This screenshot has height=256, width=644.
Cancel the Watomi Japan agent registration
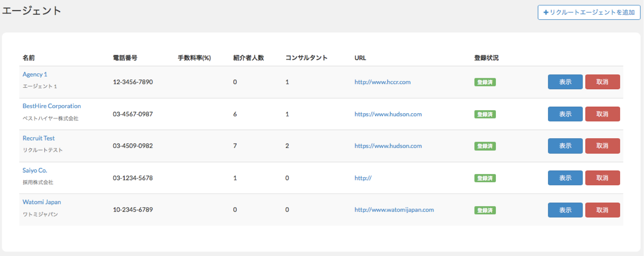point(602,210)
